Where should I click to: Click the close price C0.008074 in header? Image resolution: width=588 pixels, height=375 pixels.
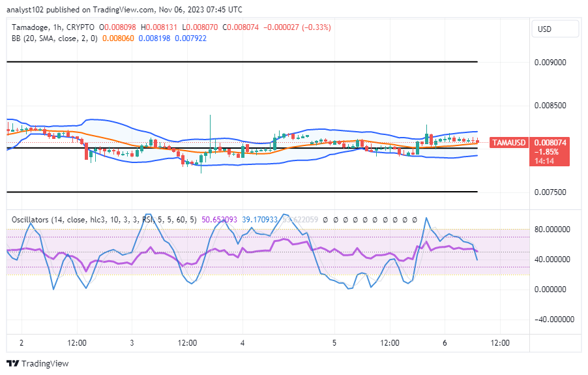[x=241, y=27]
